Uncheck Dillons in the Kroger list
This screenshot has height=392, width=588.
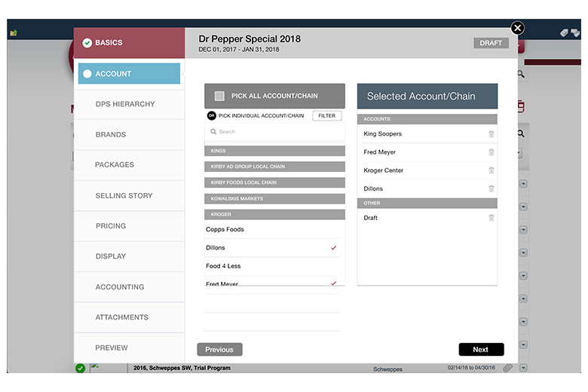(x=333, y=247)
